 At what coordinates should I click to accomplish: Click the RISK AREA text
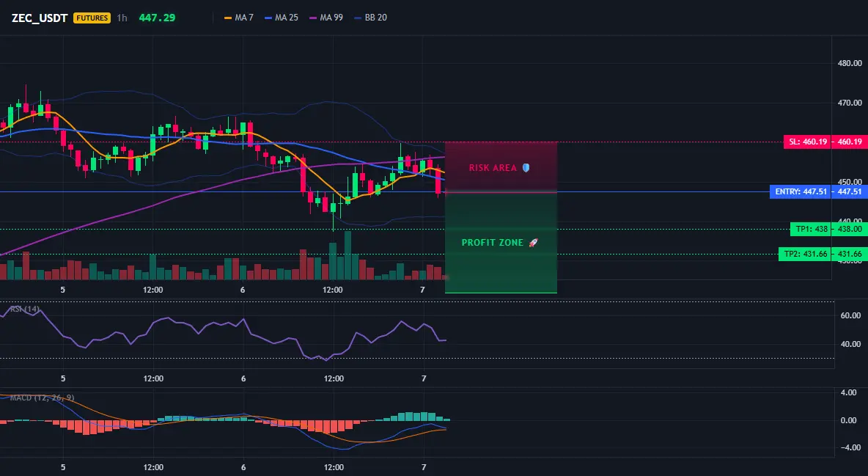[493, 168]
